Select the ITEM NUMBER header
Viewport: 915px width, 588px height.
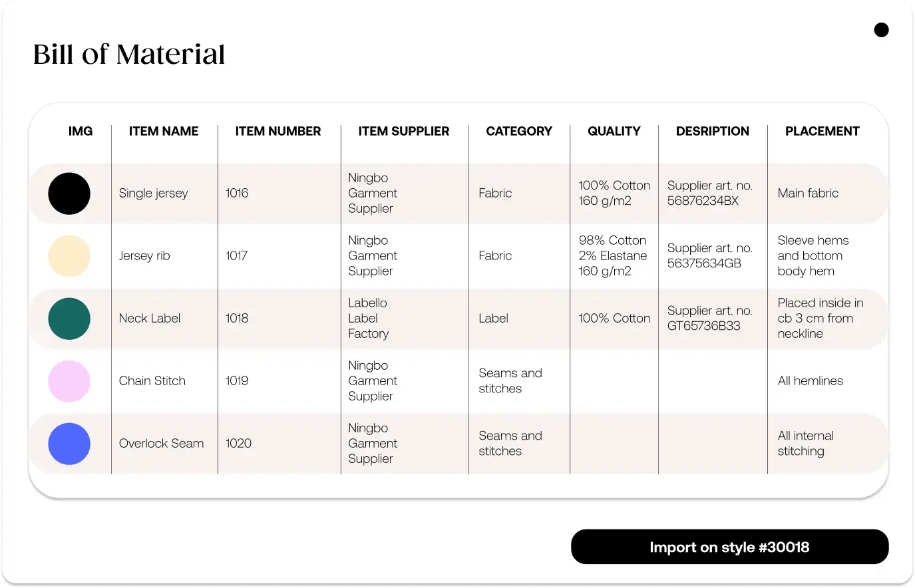278,131
